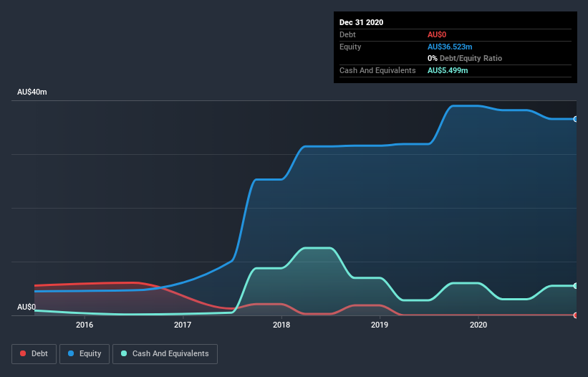
Task: Click the AU$0 y-axis label
Action: 26,307
